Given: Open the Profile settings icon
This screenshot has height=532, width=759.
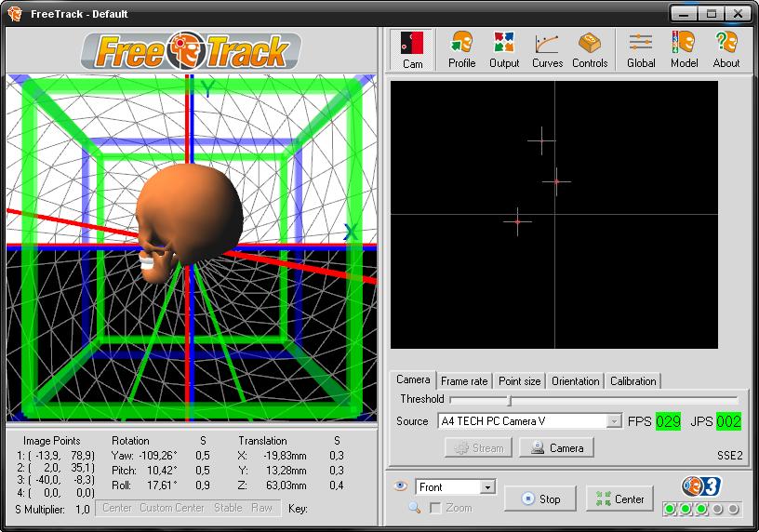Looking at the screenshot, I should 461,50.
